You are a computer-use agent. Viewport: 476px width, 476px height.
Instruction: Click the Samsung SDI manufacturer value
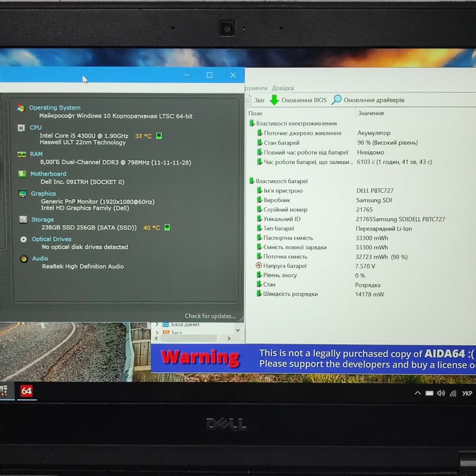point(374,200)
